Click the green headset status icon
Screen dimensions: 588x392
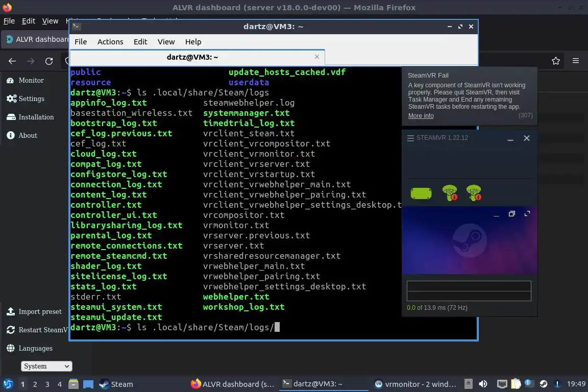[x=421, y=193]
